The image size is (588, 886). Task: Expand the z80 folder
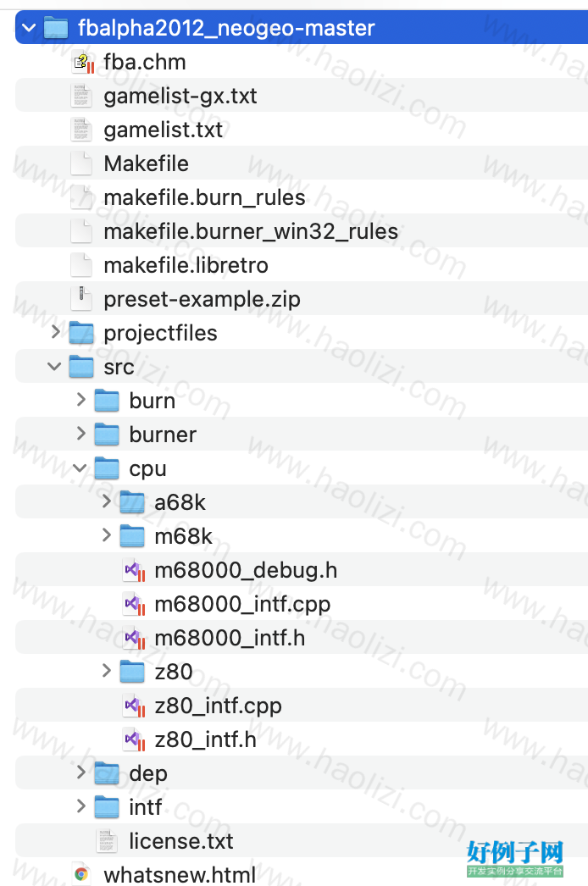[106, 671]
